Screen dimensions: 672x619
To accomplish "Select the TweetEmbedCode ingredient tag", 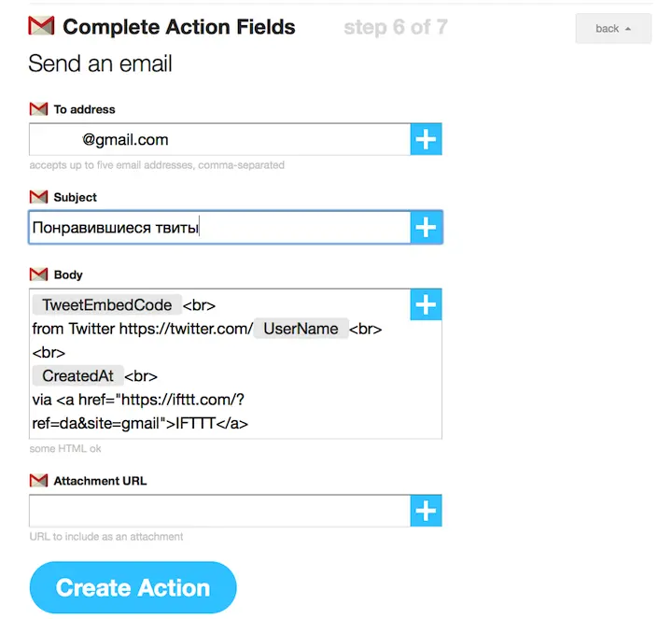I will (x=106, y=304).
